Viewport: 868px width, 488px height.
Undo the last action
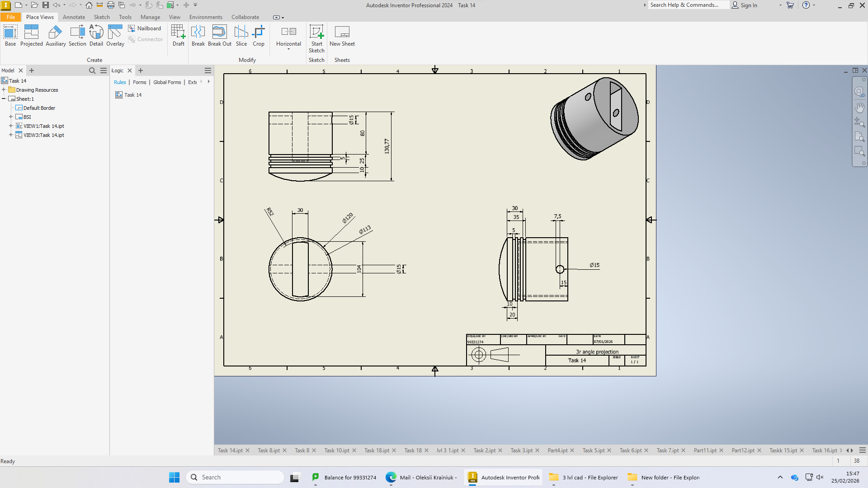[57, 5]
